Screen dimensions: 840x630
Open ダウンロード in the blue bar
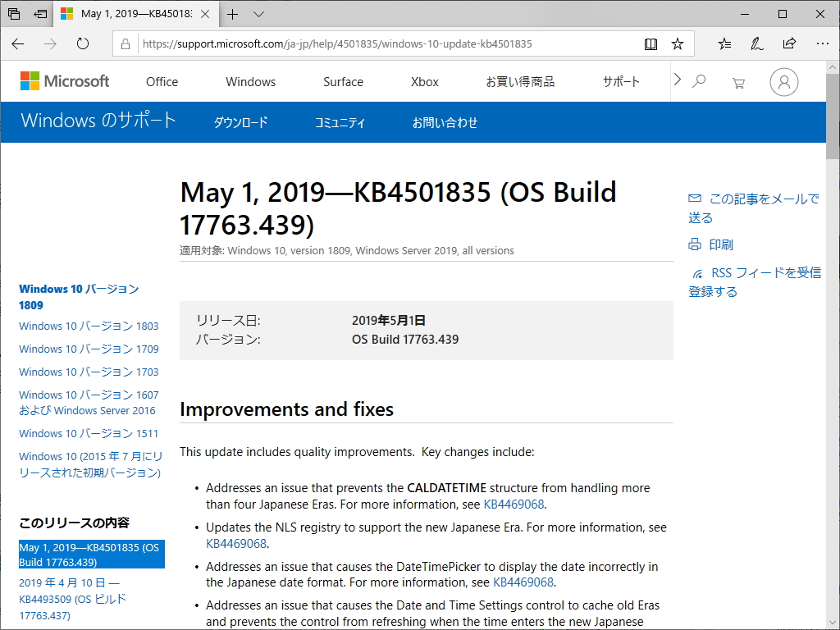[x=240, y=123]
